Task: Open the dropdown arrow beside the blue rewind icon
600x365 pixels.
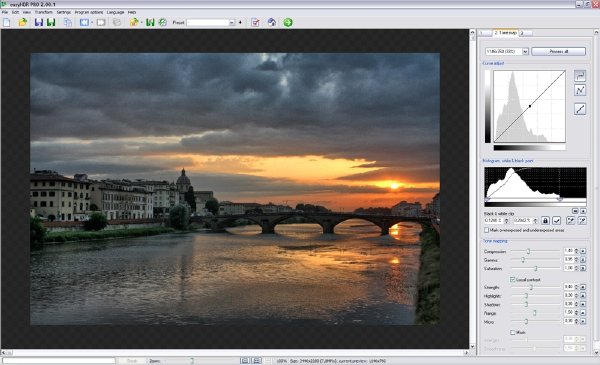Action: (92, 23)
